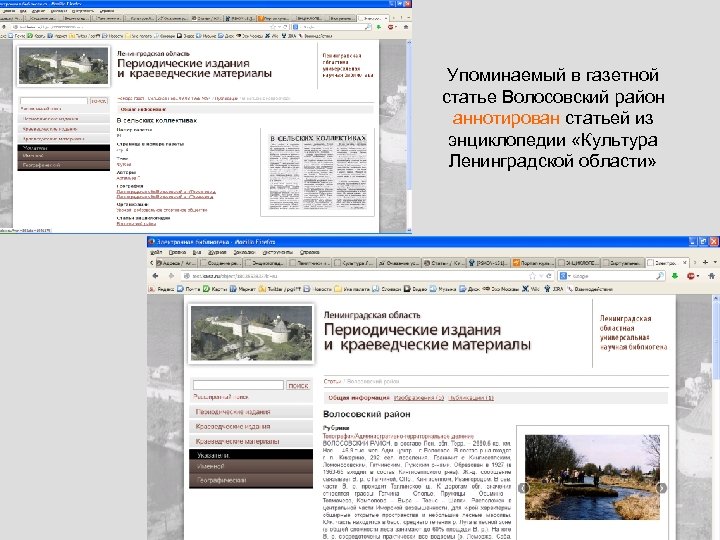Viewport: 720px width, 540px height.
Task: Open the Волосовский район link in the upper window
Action: [x=136, y=224]
